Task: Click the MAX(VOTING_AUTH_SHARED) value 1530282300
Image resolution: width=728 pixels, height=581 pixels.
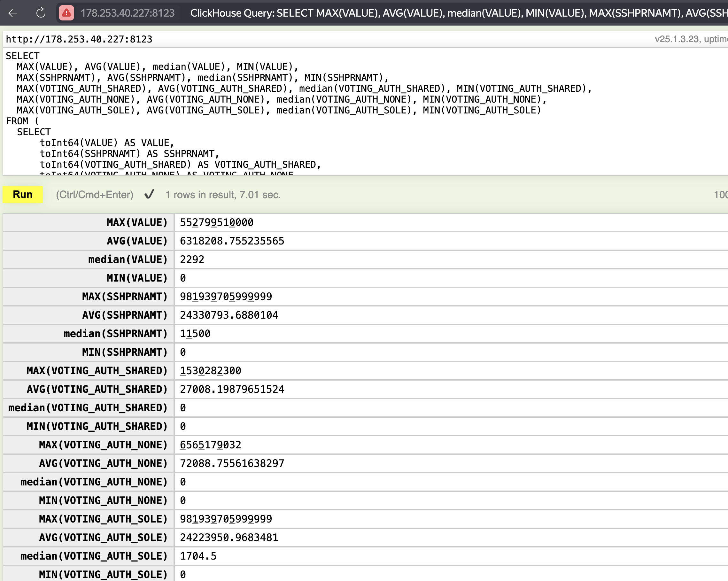Action: 210,371
